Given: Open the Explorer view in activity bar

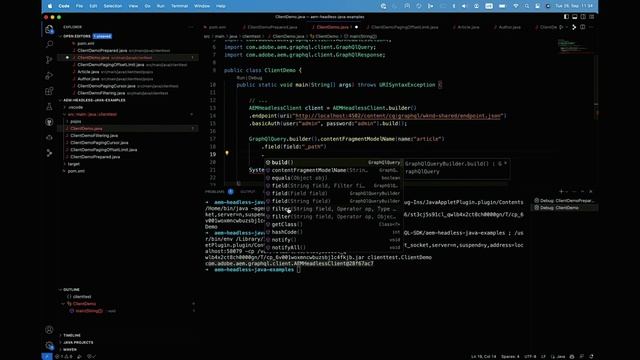Looking at the screenshot, I should pos(49,29).
